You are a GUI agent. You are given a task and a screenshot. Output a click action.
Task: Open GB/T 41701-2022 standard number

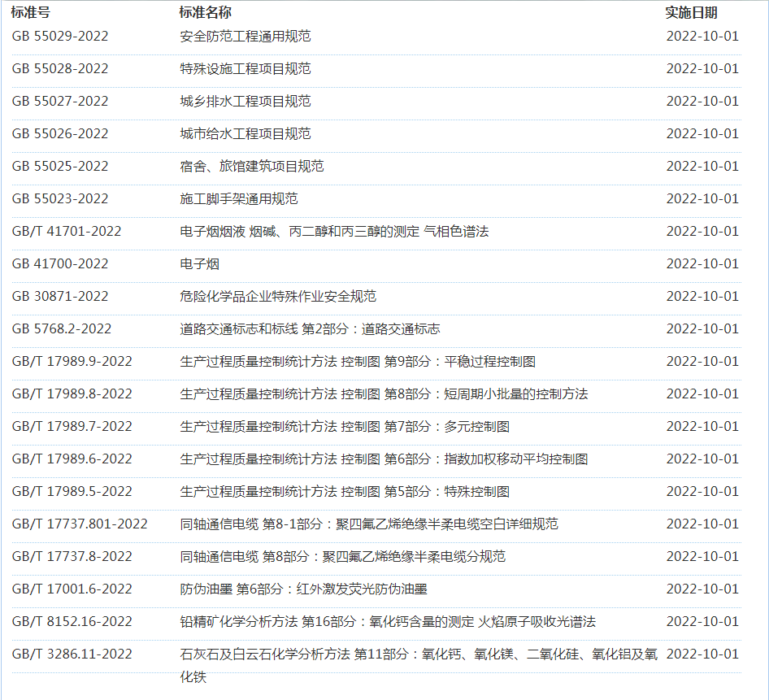(67, 231)
